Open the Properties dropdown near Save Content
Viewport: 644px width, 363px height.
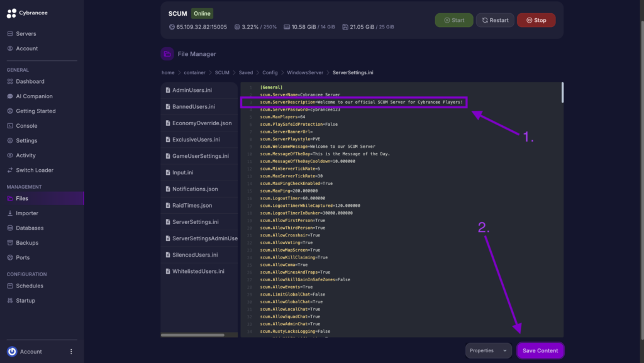[x=488, y=350]
